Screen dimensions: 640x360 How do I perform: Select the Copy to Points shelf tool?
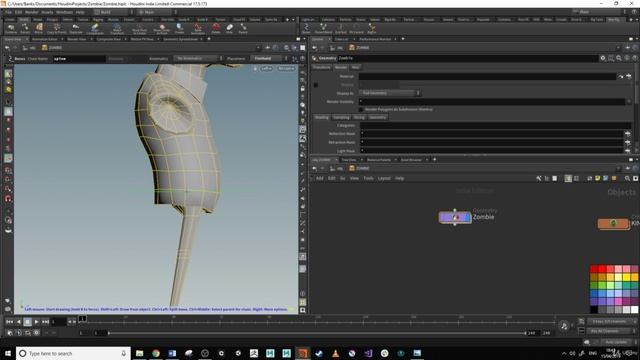tap(56, 29)
